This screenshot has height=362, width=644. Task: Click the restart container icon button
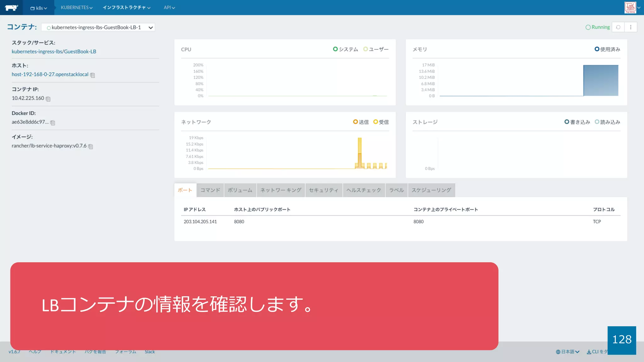point(618,27)
